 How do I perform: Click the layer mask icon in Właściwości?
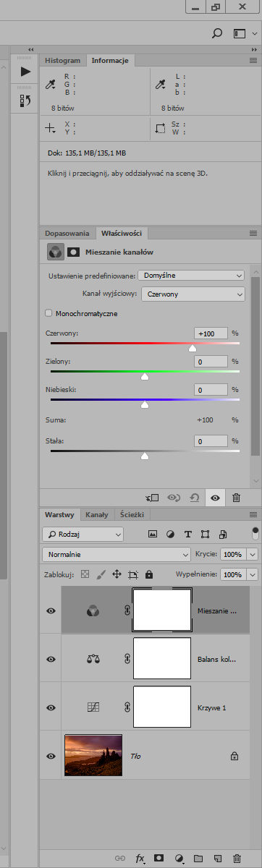(x=73, y=252)
